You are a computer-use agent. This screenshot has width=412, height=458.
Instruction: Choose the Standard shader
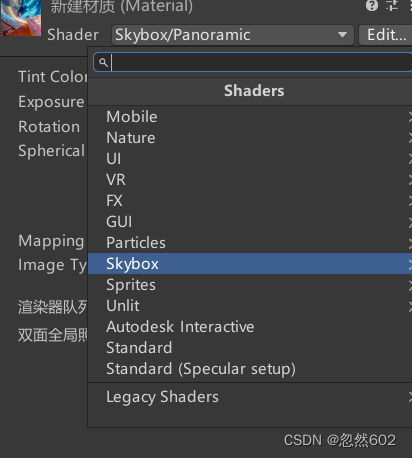pos(250,348)
